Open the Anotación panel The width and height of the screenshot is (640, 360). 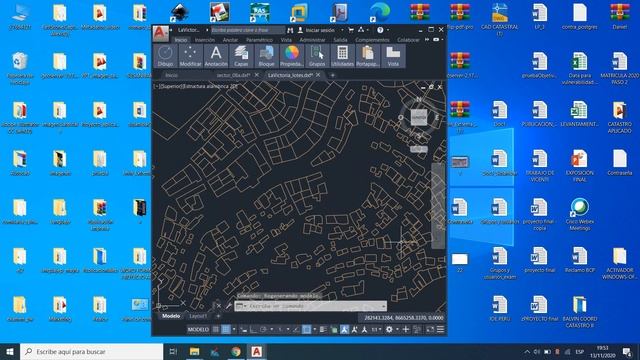pos(216,56)
